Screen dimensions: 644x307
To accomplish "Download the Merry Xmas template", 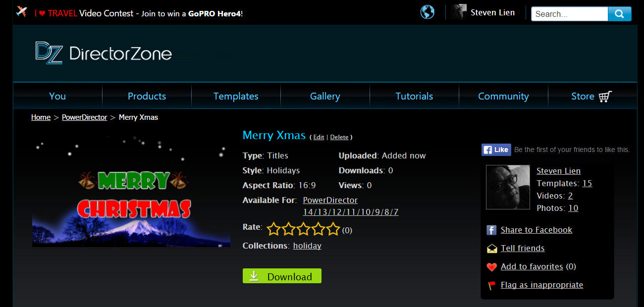I will click(x=282, y=276).
